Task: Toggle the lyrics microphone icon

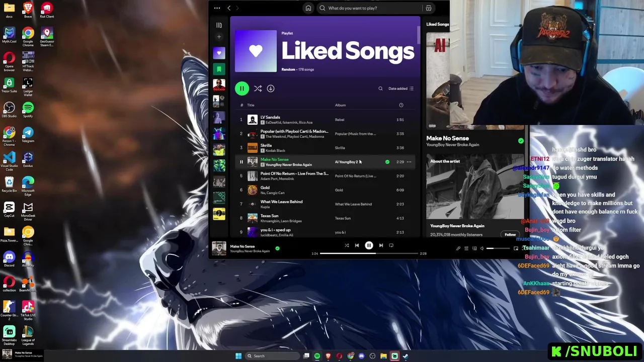Action: pos(458,248)
